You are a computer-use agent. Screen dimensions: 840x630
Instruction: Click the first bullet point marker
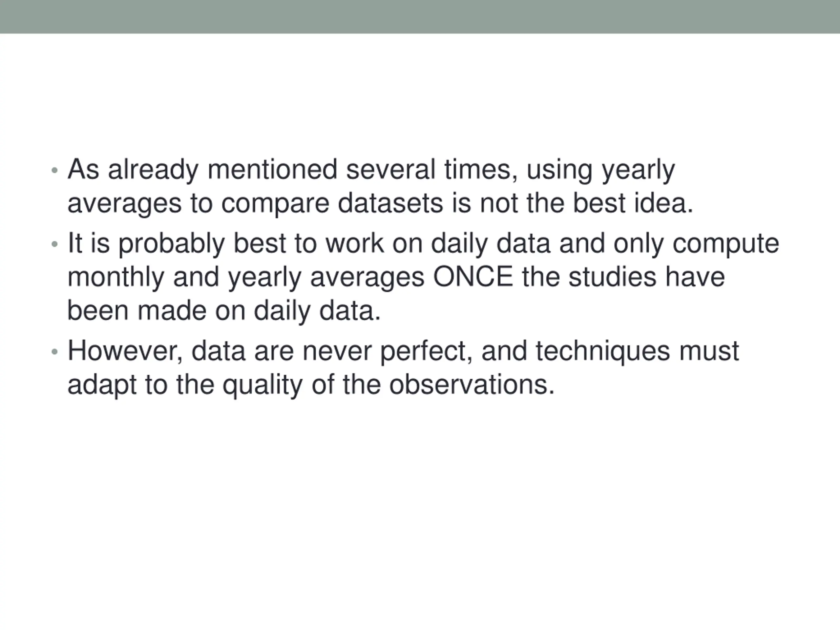click(x=54, y=170)
